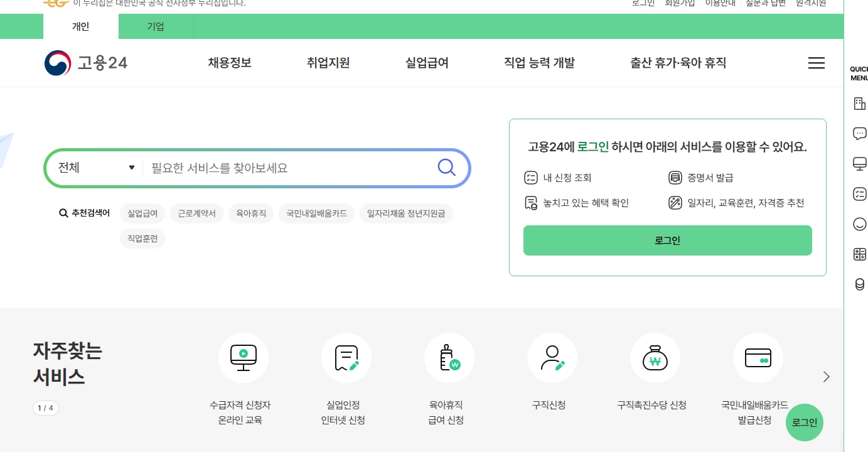Click the 내 신청 조회 text
Screen dimensions: 868x452
[567, 178]
